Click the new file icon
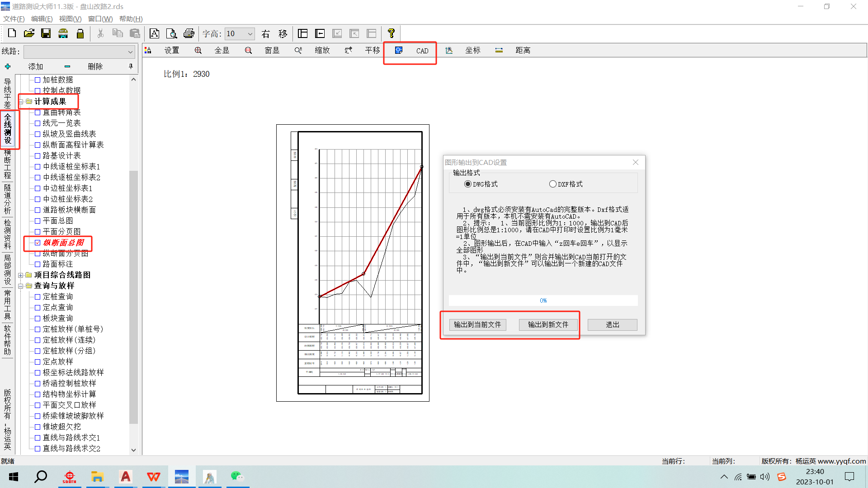Viewport: 868px width, 488px height. coord(12,33)
